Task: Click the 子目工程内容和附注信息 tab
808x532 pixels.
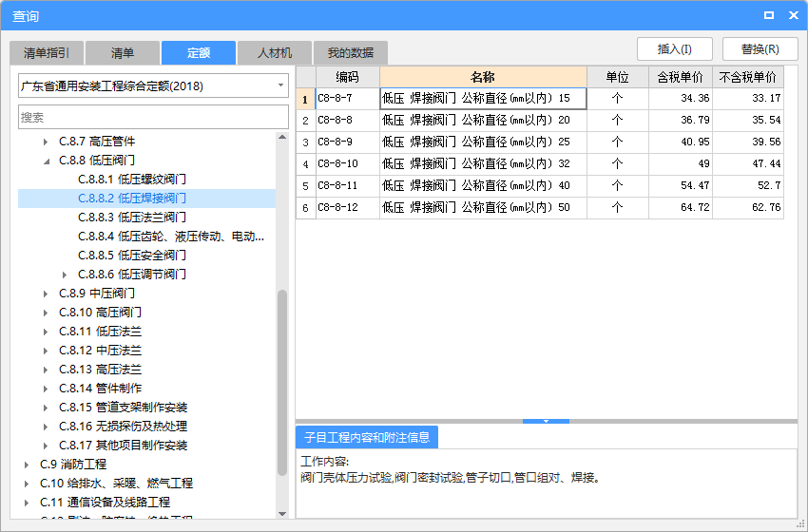Action: pyautogui.click(x=367, y=437)
